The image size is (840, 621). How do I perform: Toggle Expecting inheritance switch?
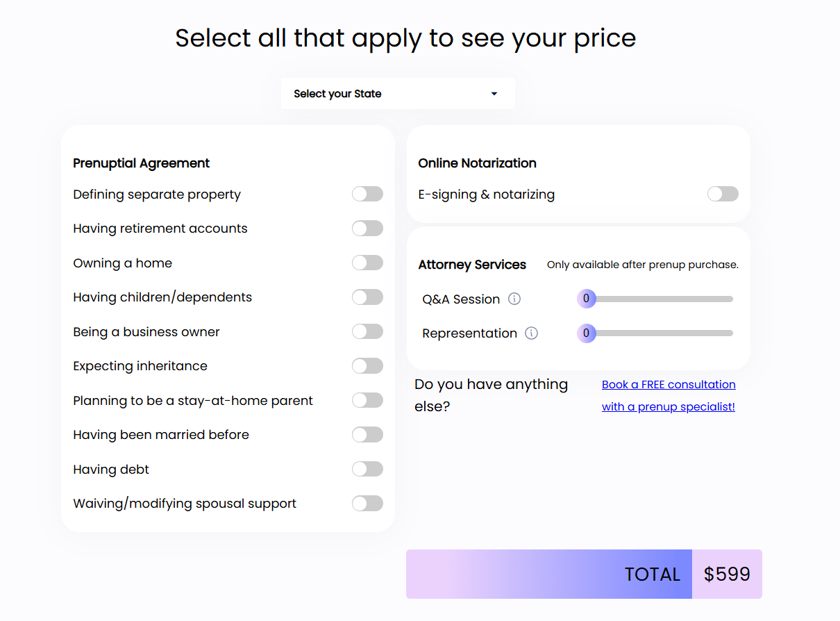pos(367,366)
